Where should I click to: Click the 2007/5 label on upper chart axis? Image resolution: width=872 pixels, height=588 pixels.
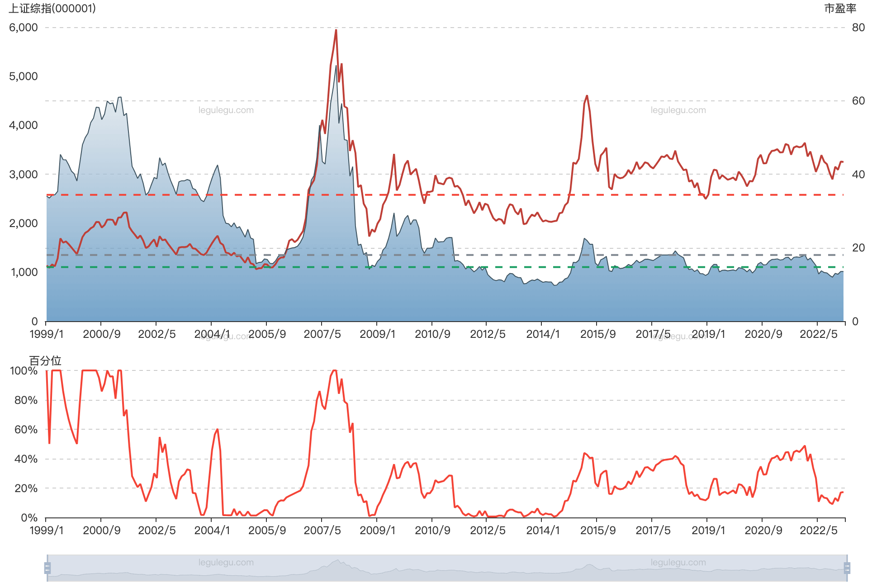point(322,334)
